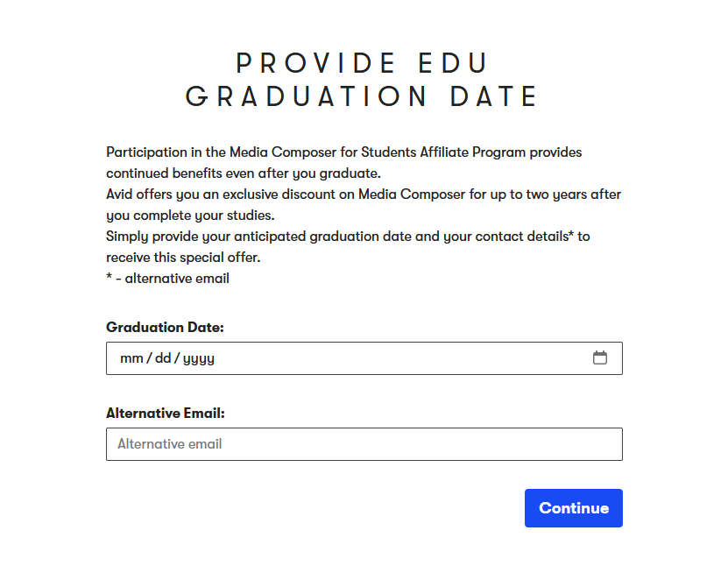Select the mm month segment
The width and height of the screenshot is (728, 573).
[131, 358]
